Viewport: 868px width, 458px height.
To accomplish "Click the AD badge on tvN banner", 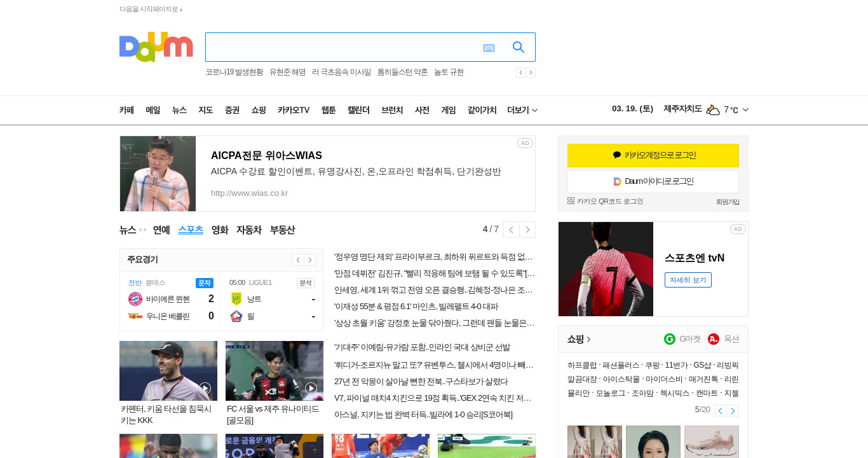I will pos(738,229).
